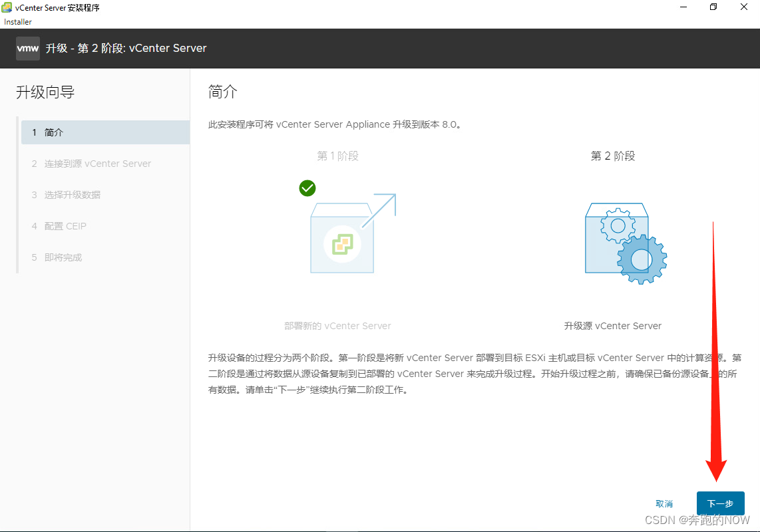Click the 取消 (Cancel) link
The height and width of the screenshot is (532, 760).
pyautogui.click(x=664, y=504)
